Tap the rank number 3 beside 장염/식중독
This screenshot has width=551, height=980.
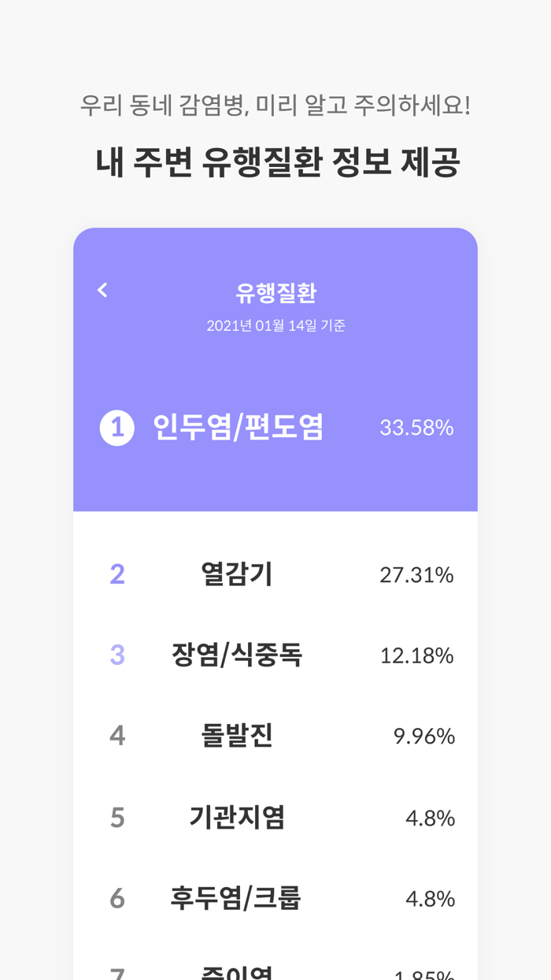(x=116, y=655)
